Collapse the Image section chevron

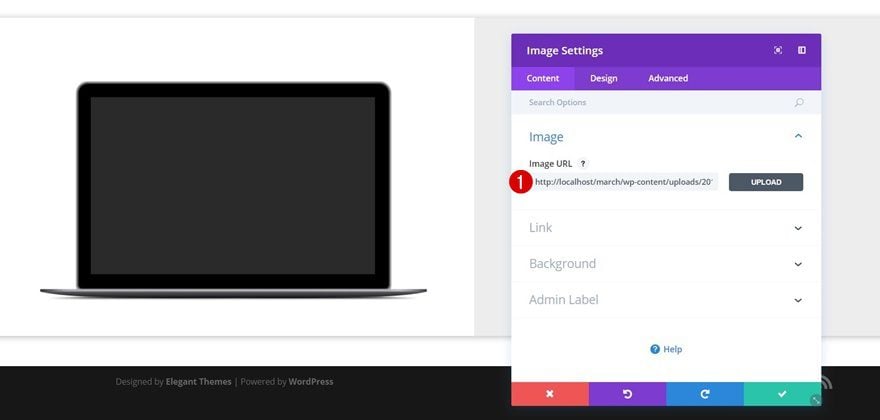(798, 136)
